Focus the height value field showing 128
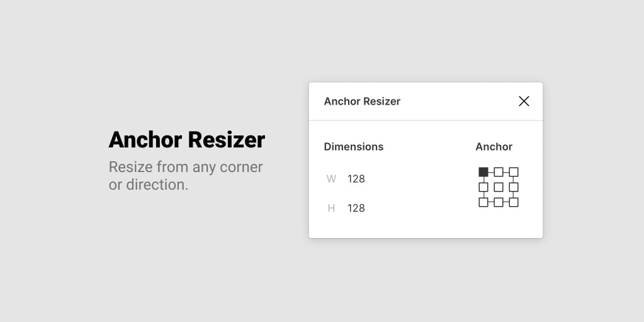The image size is (644, 322). click(356, 208)
